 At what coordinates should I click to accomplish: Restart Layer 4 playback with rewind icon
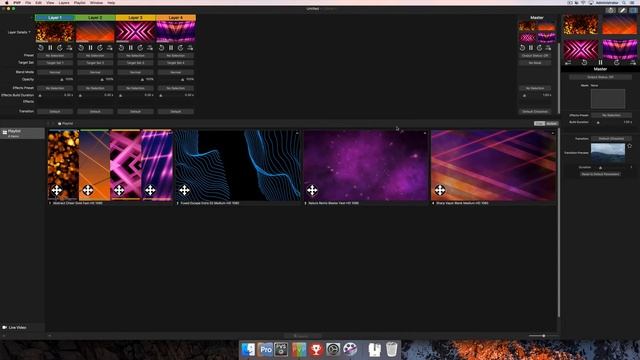162,48
